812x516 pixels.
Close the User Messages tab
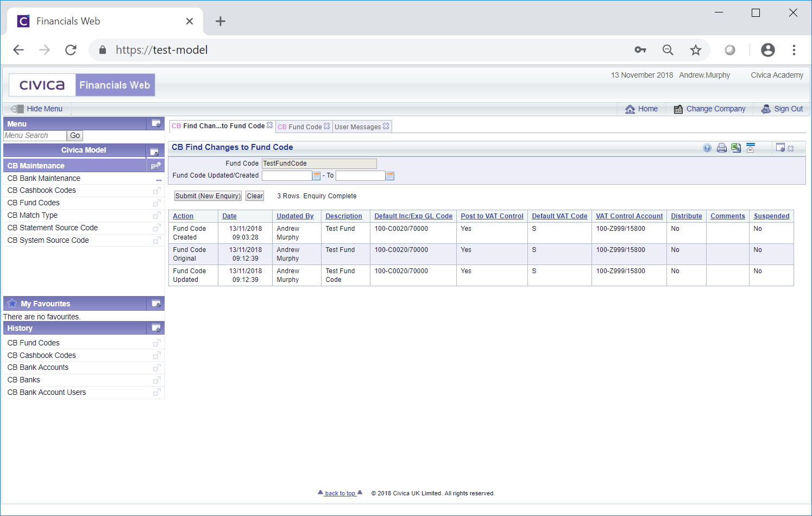tap(386, 126)
